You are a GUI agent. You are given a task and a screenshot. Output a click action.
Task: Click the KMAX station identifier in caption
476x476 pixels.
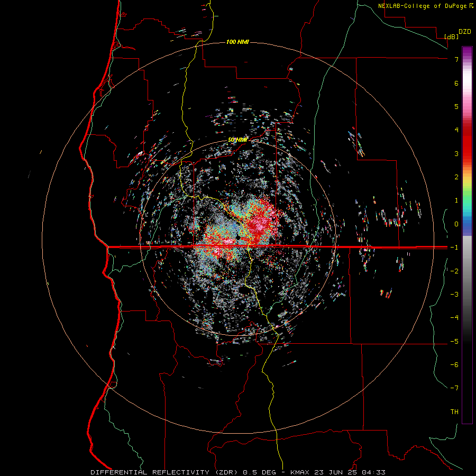tap(299, 472)
